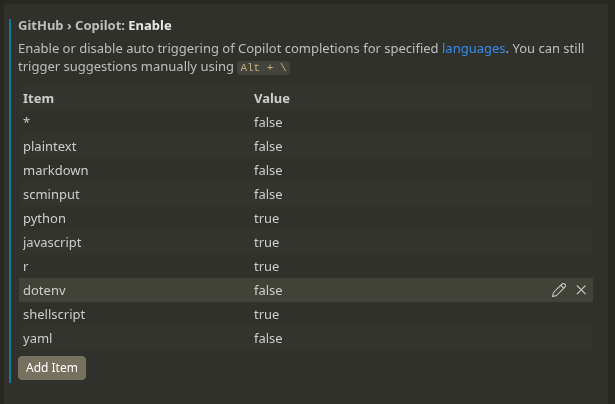
Task: Click the Value column header
Action: click(x=271, y=98)
